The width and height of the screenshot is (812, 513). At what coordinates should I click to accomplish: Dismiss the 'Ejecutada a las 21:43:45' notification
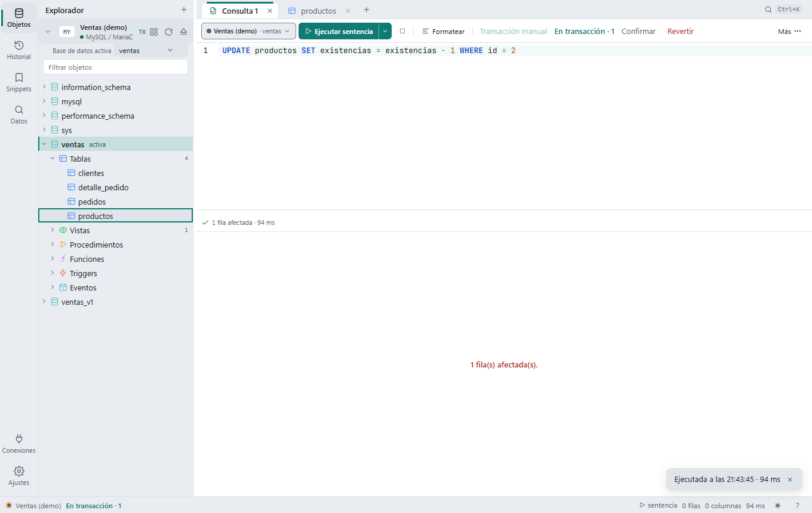point(790,480)
